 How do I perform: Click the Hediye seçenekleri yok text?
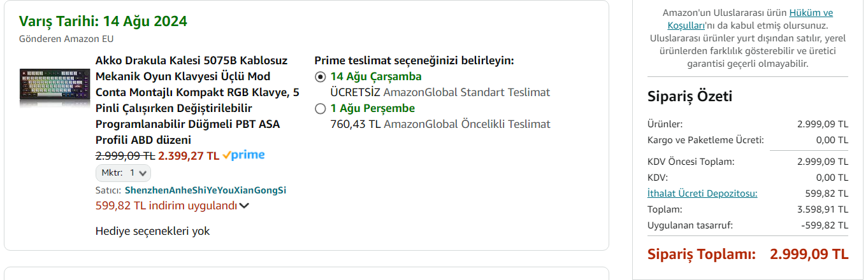pos(152,231)
